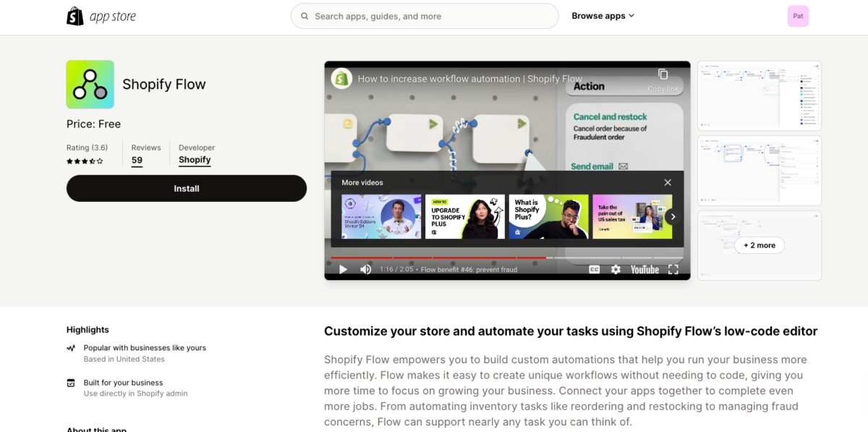
Task: Select the 'Upgrade to Shopify Plus' video thumbnail
Action: click(464, 216)
